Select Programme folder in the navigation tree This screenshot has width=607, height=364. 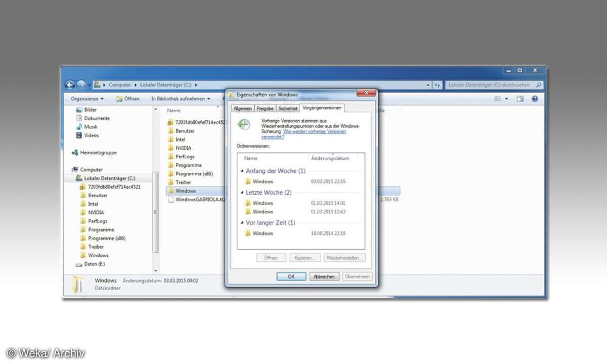point(98,230)
